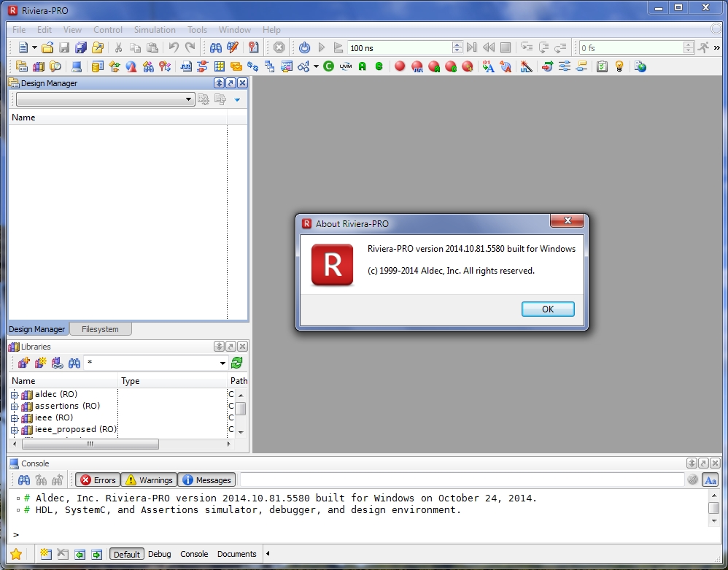Open the Simulation menu

tap(155, 30)
